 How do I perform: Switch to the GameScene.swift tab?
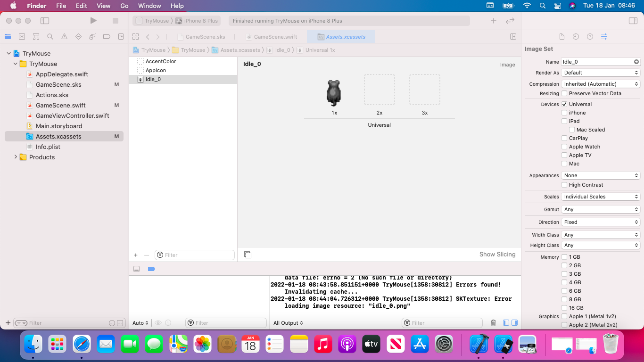275,37
